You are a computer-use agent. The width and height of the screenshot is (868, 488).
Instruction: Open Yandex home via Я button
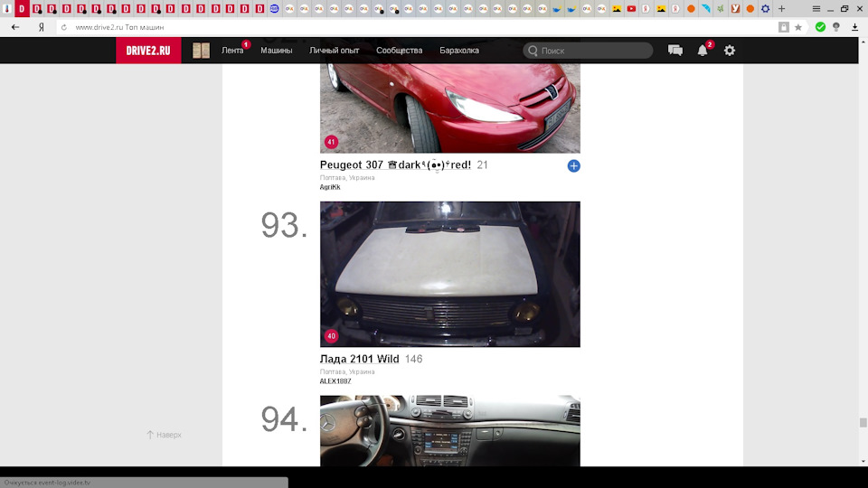tap(41, 27)
